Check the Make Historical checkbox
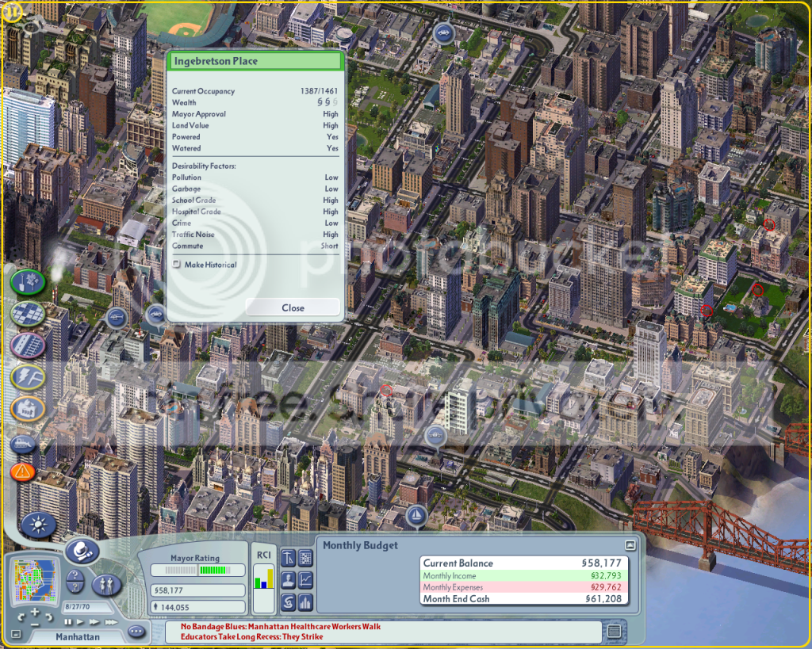The height and width of the screenshot is (649, 812). pyautogui.click(x=177, y=264)
